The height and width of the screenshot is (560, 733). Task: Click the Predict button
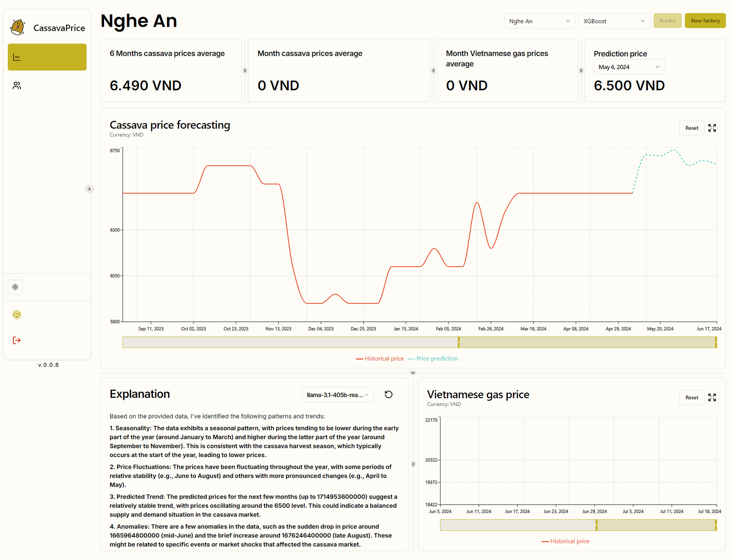click(x=667, y=21)
